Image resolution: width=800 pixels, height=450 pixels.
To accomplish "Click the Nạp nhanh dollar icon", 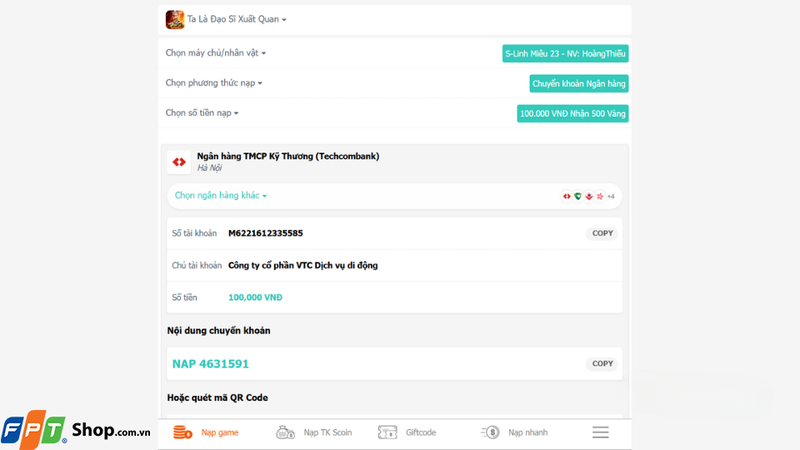I will (490, 433).
